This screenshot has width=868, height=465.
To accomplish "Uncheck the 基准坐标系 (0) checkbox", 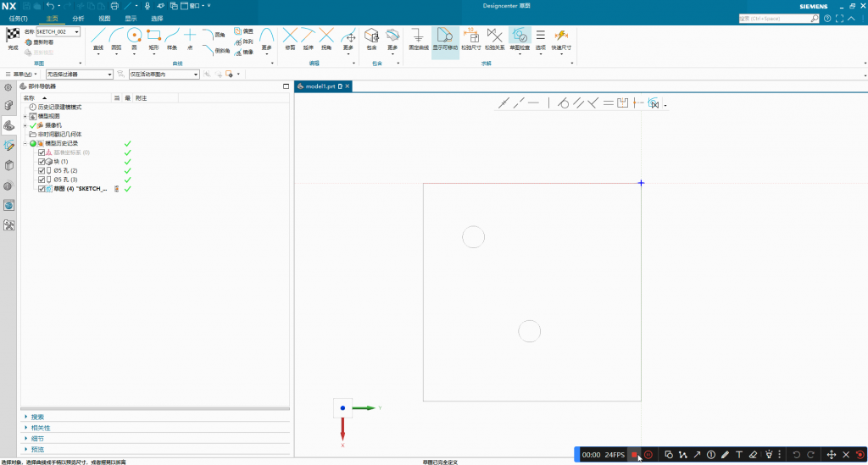I will click(x=42, y=152).
